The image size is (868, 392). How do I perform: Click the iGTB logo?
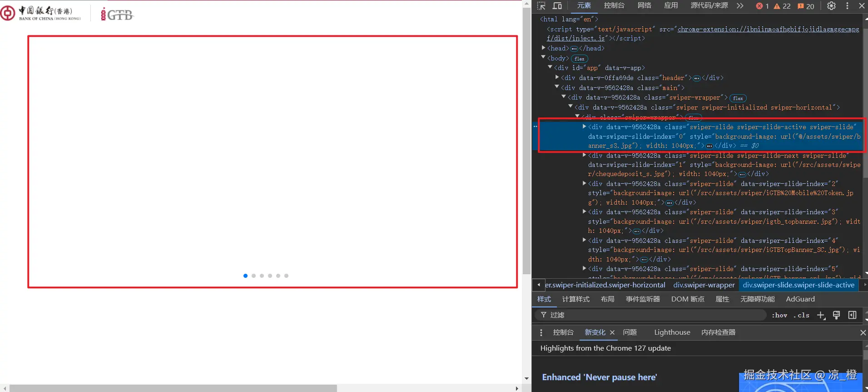117,15
